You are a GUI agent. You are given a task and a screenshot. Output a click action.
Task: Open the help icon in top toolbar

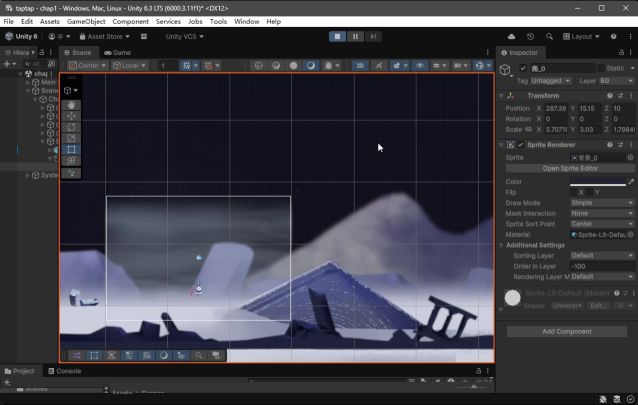[613, 37]
